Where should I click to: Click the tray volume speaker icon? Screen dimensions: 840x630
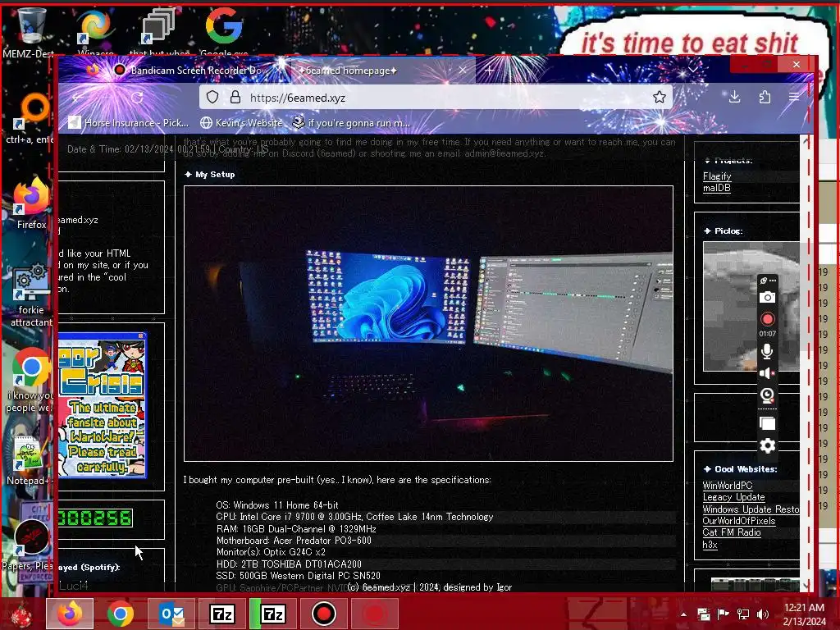[763, 614]
